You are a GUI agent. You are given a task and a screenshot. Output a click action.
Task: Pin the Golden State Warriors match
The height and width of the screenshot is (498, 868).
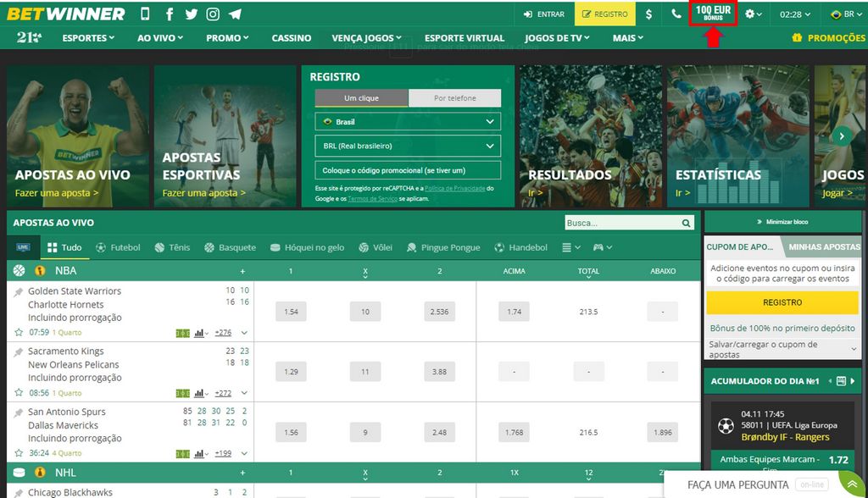tap(19, 291)
